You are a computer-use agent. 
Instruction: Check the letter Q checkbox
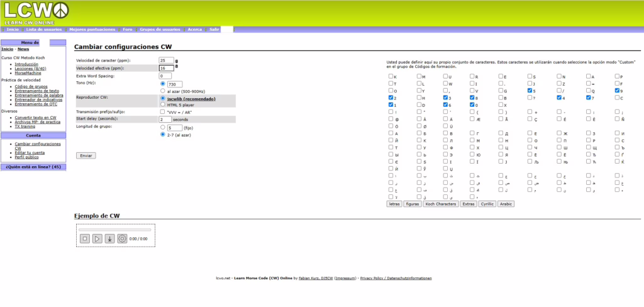pyautogui.click(x=589, y=90)
